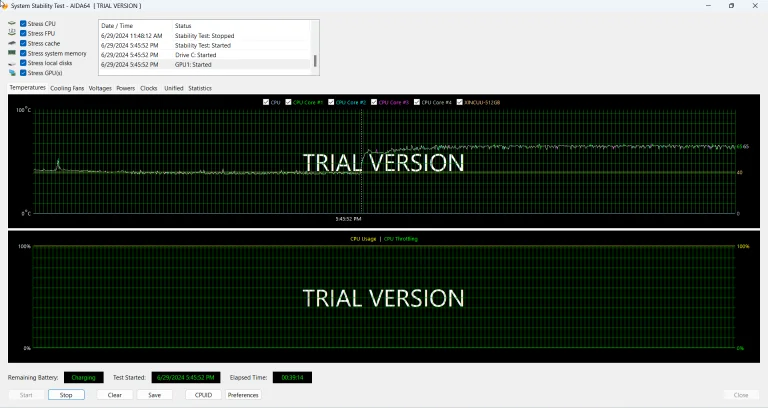This screenshot has width=768, height=408.
Task: Click the Clear button
Action: (115, 395)
